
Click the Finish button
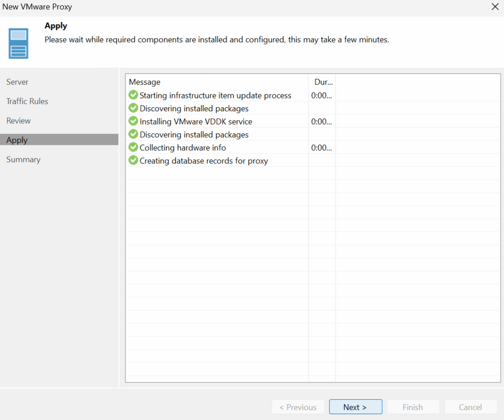[x=413, y=407]
